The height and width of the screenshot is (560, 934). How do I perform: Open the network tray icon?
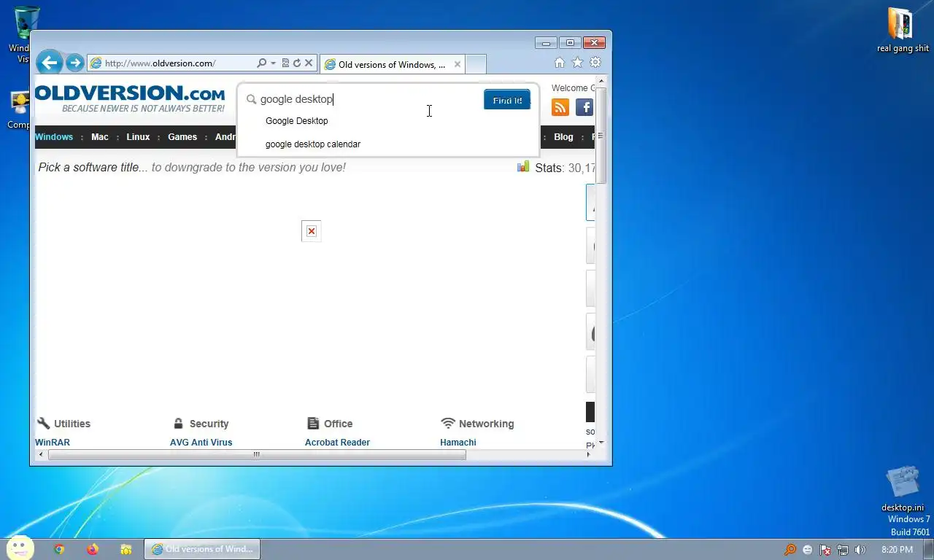(843, 550)
